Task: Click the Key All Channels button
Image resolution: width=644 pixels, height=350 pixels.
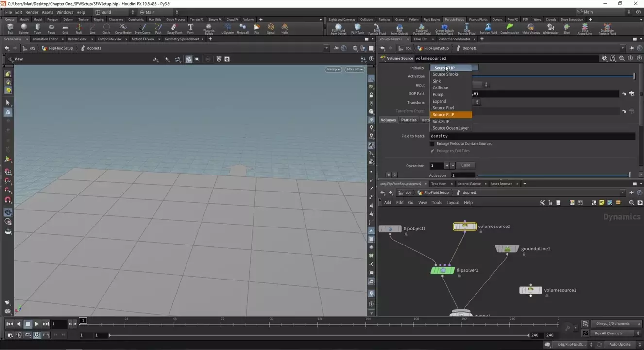Action: coord(609,333)
